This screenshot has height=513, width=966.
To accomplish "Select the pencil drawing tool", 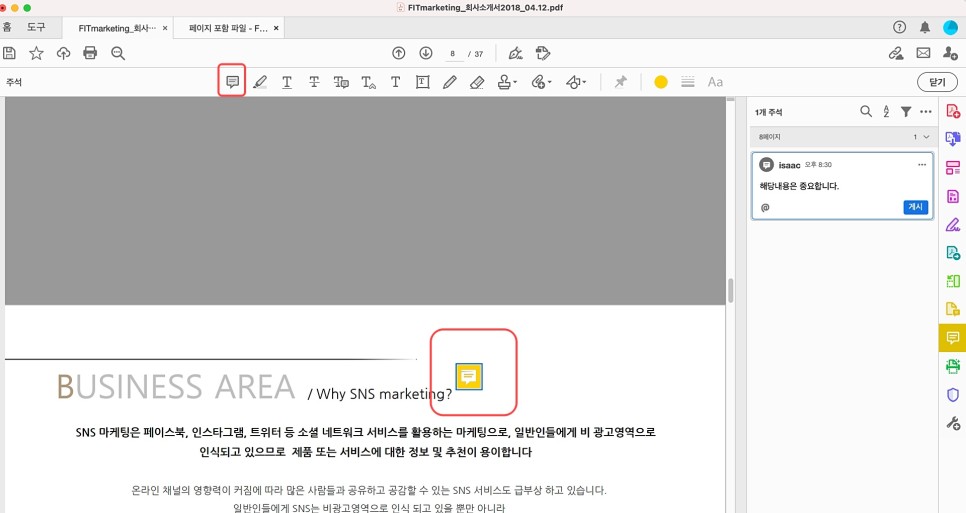I will 450,82.
